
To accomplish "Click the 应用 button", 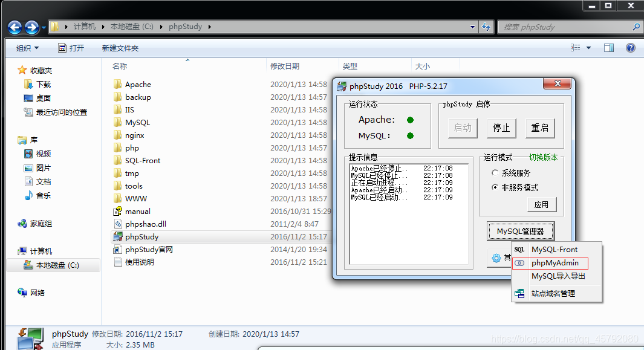I will (541, 204).
